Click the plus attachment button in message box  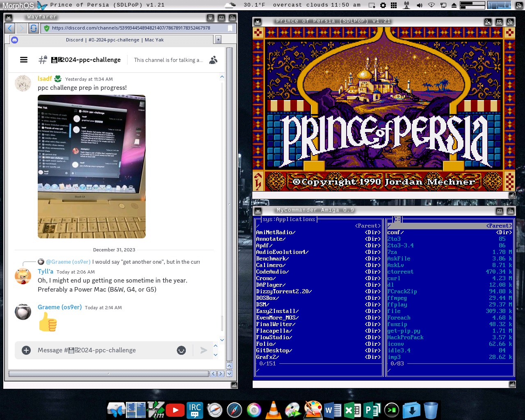coord(26,350)
